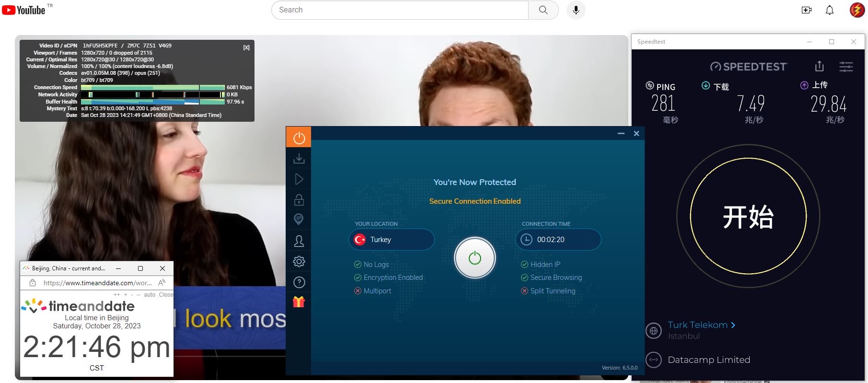Click the Close link in timeanddate popup
The width and height of the screenshot is (868, 383).
166,295
